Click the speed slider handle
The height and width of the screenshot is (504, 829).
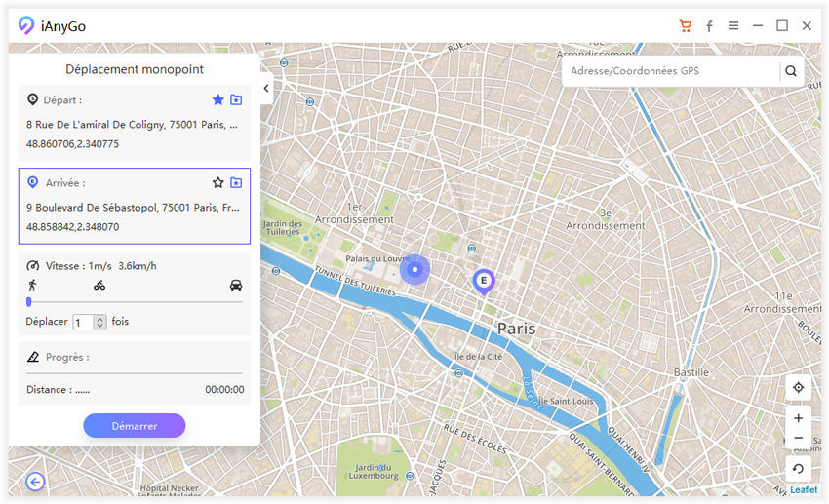29,301
